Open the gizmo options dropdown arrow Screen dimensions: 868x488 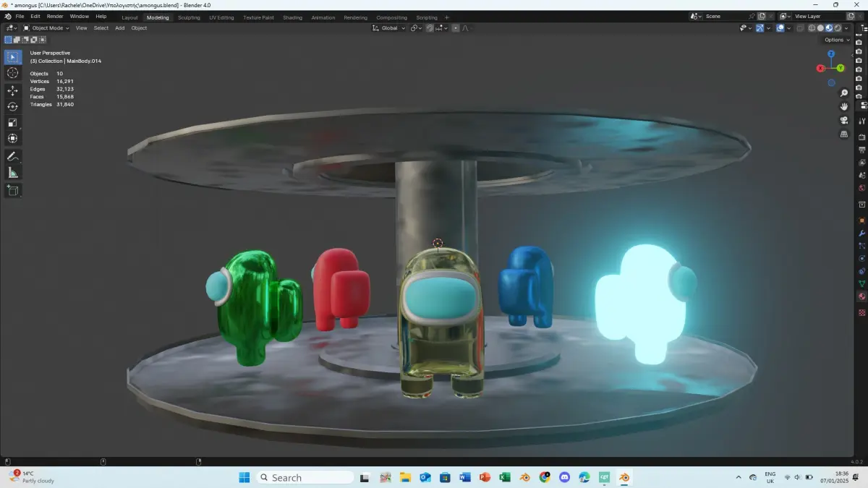768,28
